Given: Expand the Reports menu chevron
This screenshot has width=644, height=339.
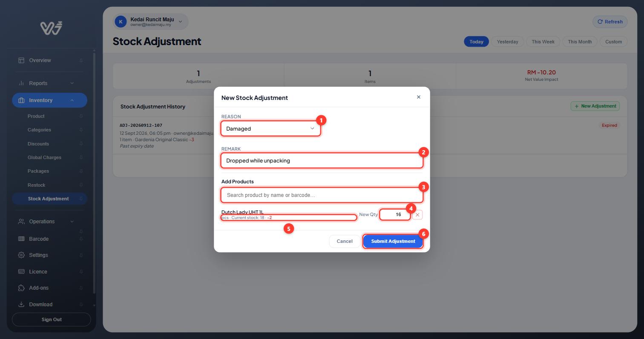Looking at the screenshot, I should 72,83.
